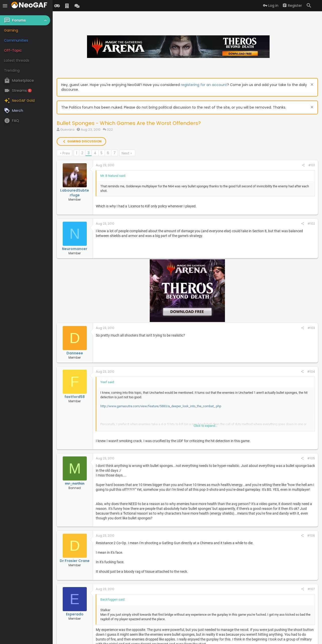Image resolution: width=322 pixels, height=644 pixels.
Task: Click Download Free on Theros square ad
Action: coord(187,311)
